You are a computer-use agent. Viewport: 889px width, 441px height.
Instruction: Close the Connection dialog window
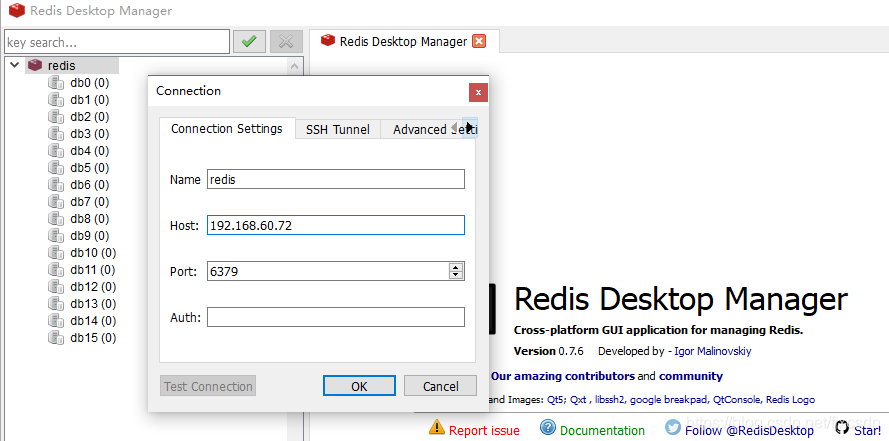pyautogui.click(x=479, y=92)
